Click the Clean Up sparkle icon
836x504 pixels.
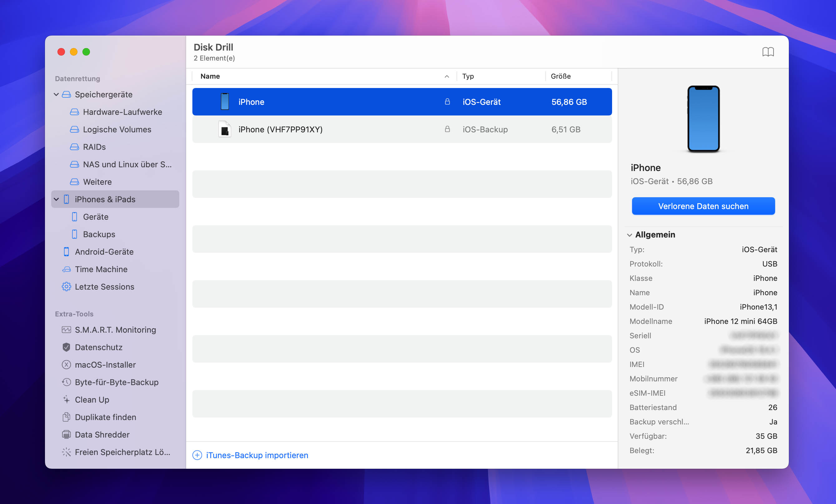[66, 399]
